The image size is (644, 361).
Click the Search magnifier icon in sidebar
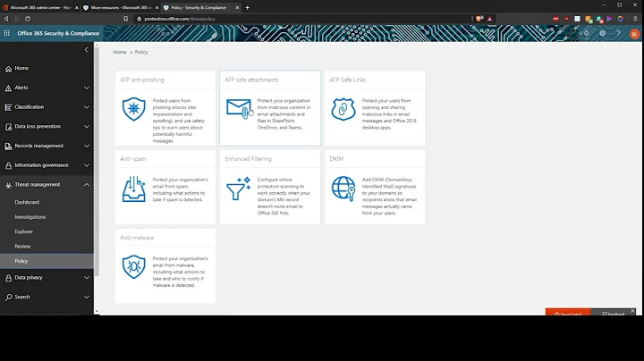[x=8, y=297]
